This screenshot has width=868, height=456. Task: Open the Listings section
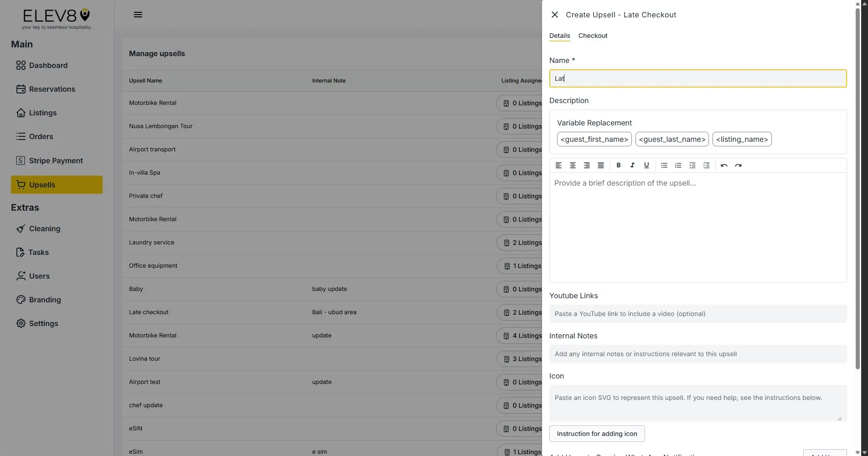(x=42, y=113)
